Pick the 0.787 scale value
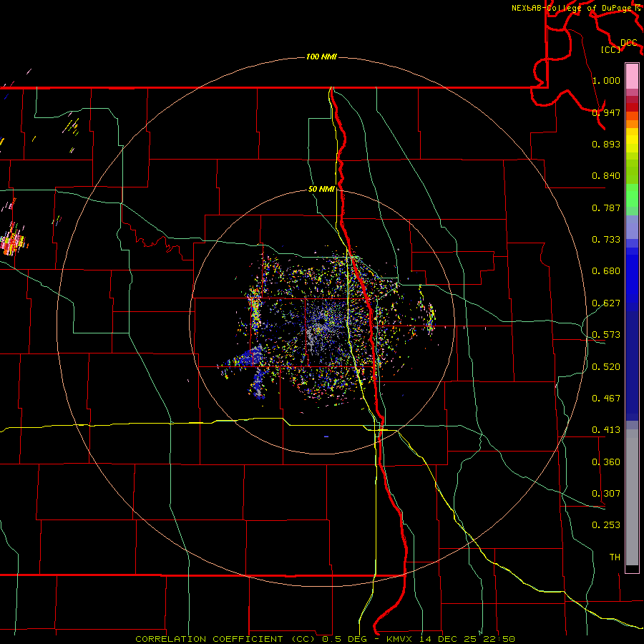 [606, 208]
